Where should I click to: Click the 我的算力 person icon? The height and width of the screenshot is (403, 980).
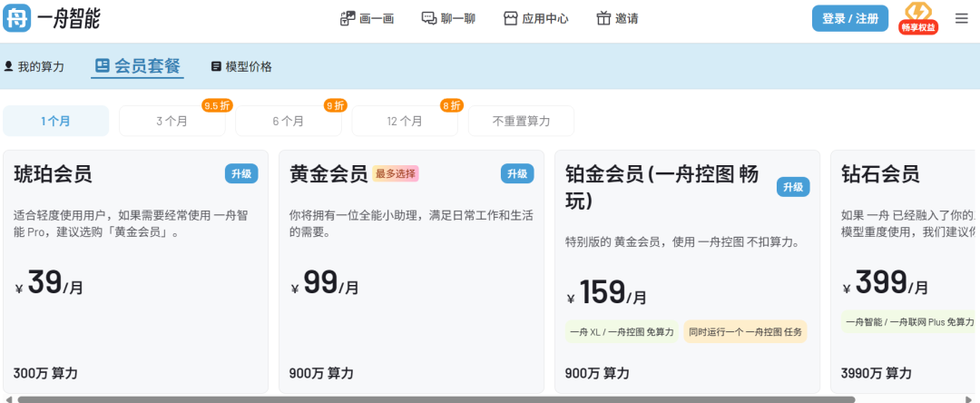pyautogui.click(x=9, y=66)
